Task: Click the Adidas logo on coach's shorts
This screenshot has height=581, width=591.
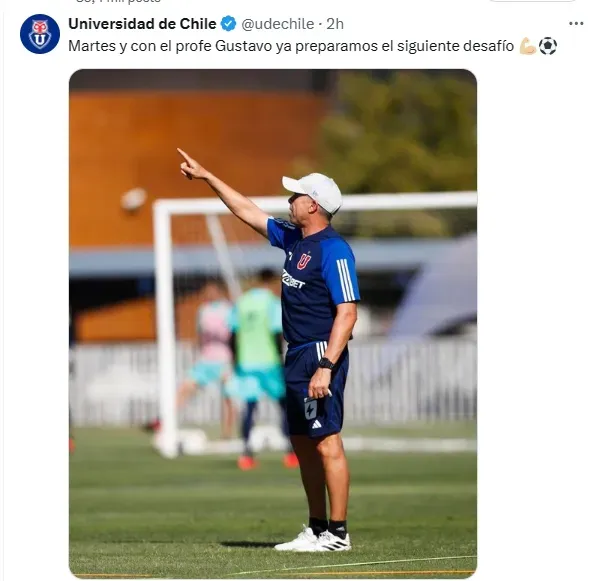Action: [x=317, y=424]
